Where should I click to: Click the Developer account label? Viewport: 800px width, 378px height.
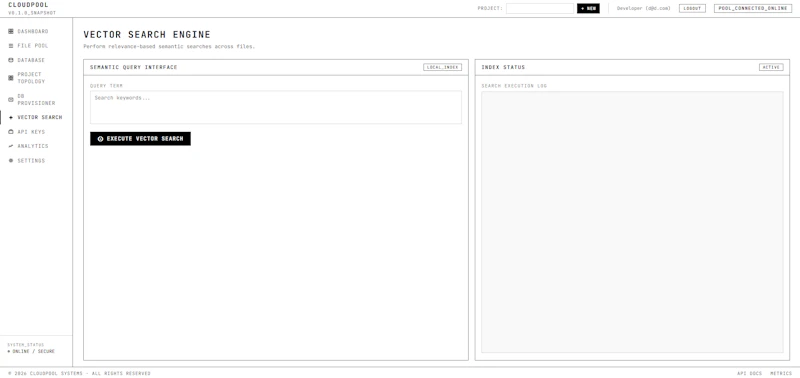pyautogui.click(x=643, y=9)
